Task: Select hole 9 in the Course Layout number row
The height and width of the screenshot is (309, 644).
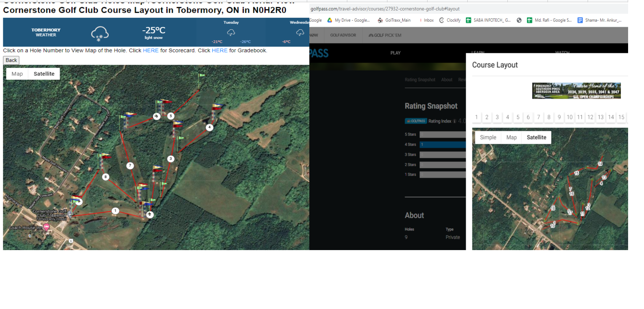Action: 559,117
